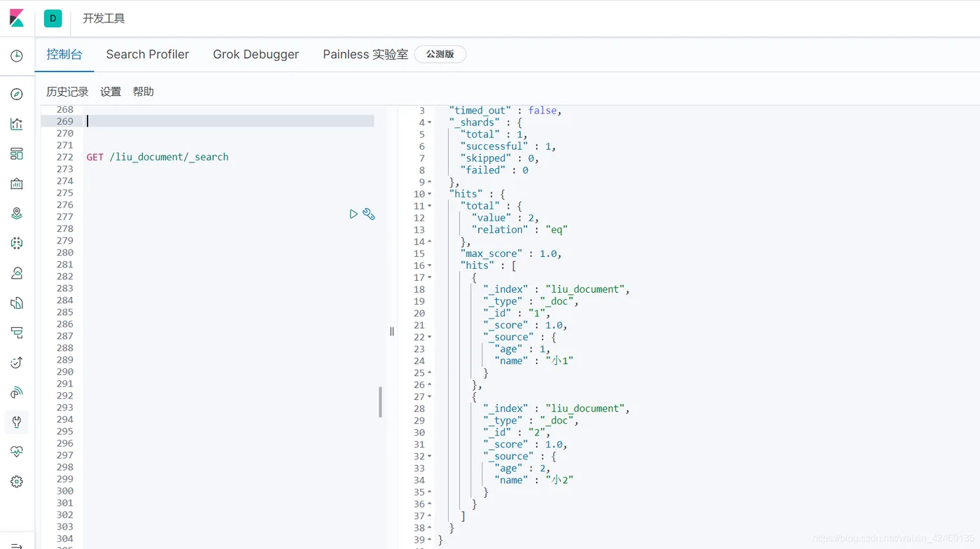Open 设置 console settings
This screenshot has height=549, width=980.
(111, 92)
